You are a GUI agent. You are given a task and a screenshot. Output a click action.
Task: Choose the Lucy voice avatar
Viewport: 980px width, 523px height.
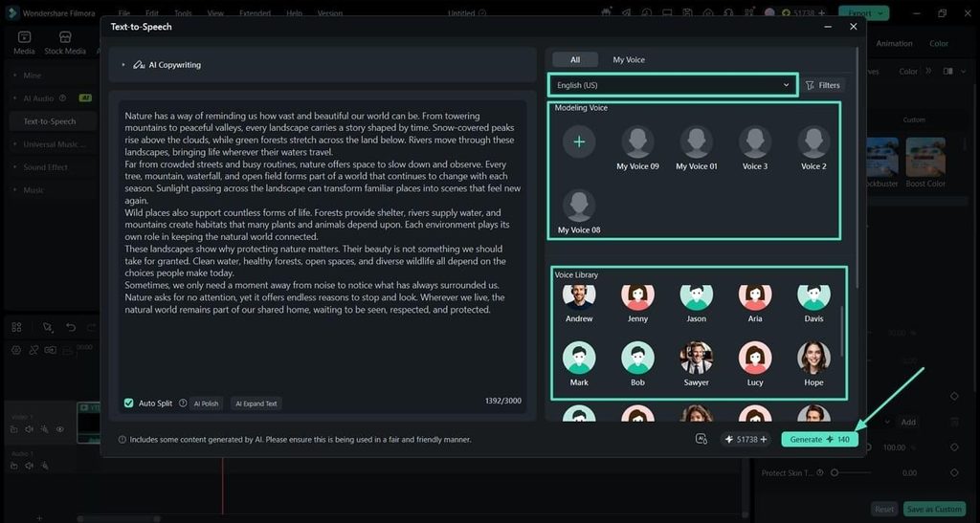click(755, 358)
